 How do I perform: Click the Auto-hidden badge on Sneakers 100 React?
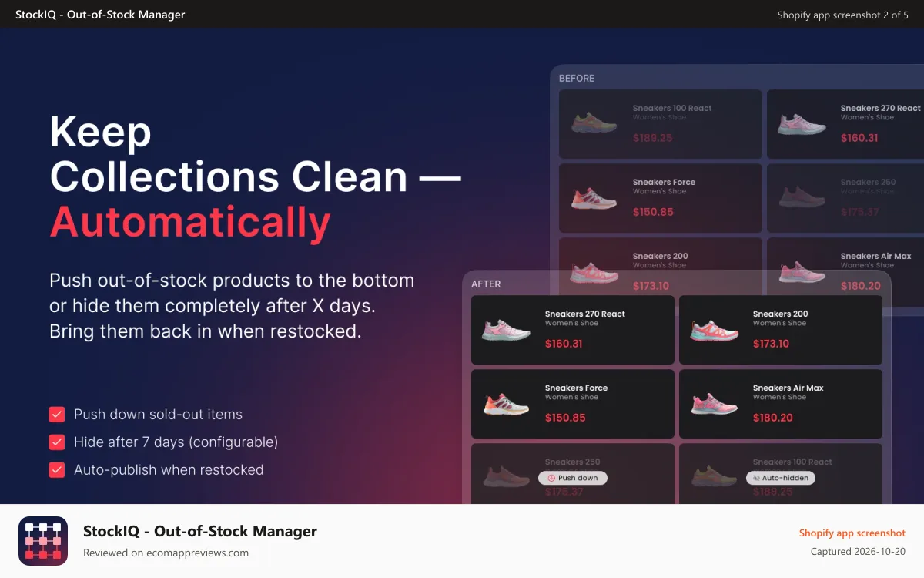781,478
